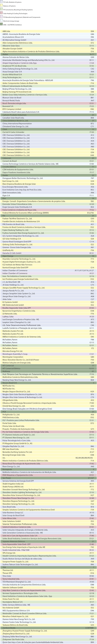Click 'Array Technologies, Inc.' in the list
The width and height of the screenshot is (97, 644).
[x=48, y=77]
